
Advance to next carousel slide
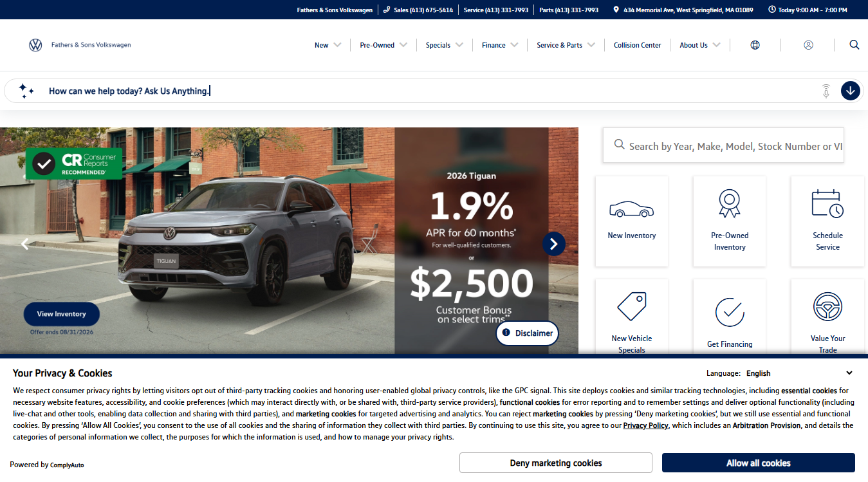[x=554, y=244]
